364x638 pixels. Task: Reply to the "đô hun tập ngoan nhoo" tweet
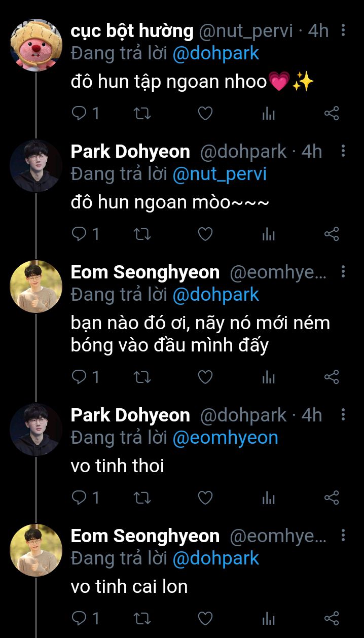(x=79, y=113)
